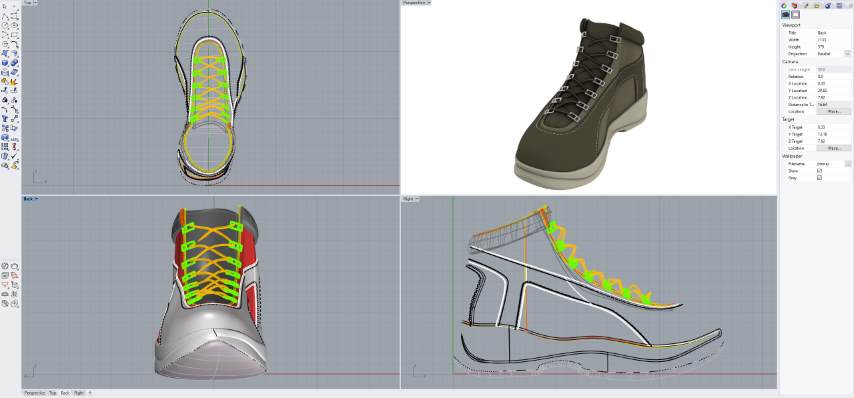Click the Camera section heading

(x=790, y=62)
